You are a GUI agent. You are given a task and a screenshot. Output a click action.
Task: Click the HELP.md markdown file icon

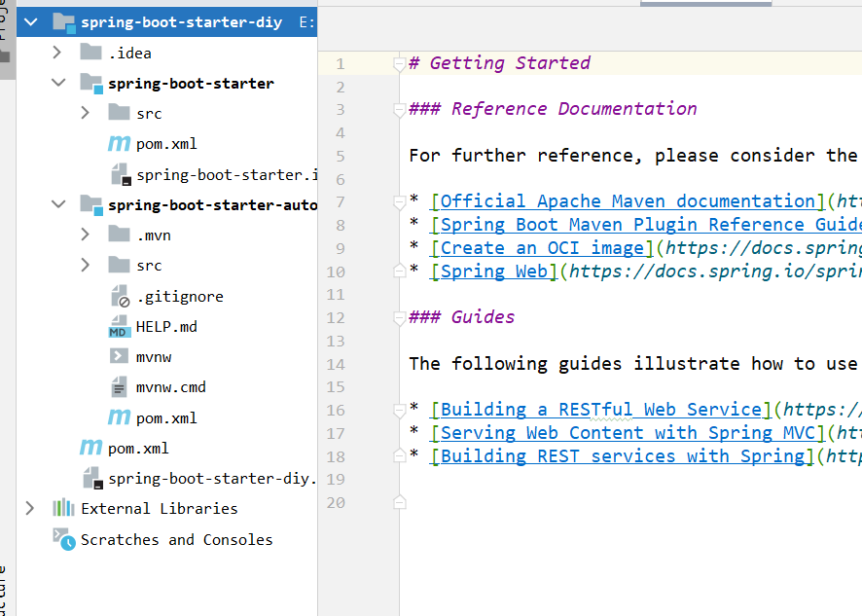[x=119, y=327]
